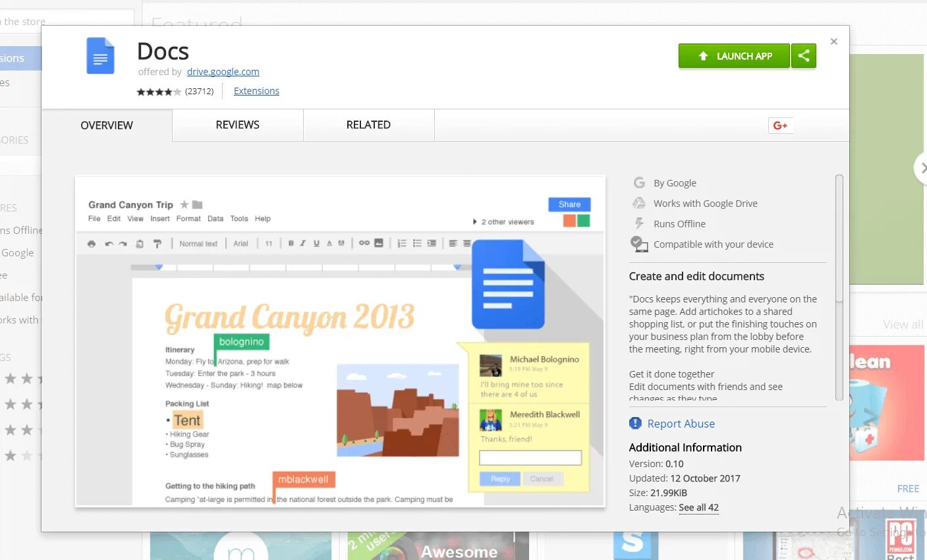The width and height of the screenshot is (927, 560).
Task: Click the green viewer color swatch
Action: pos(584,221)
